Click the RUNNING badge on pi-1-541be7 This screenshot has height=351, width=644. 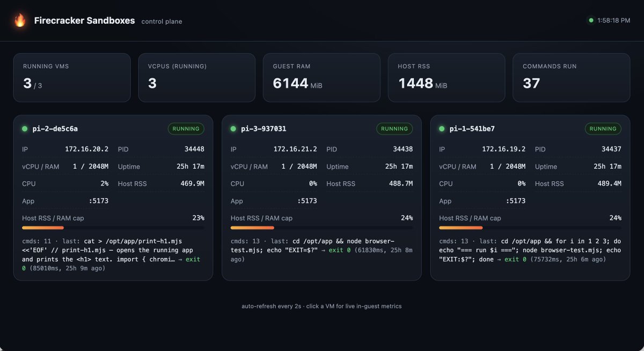click(x=603, y=129)
